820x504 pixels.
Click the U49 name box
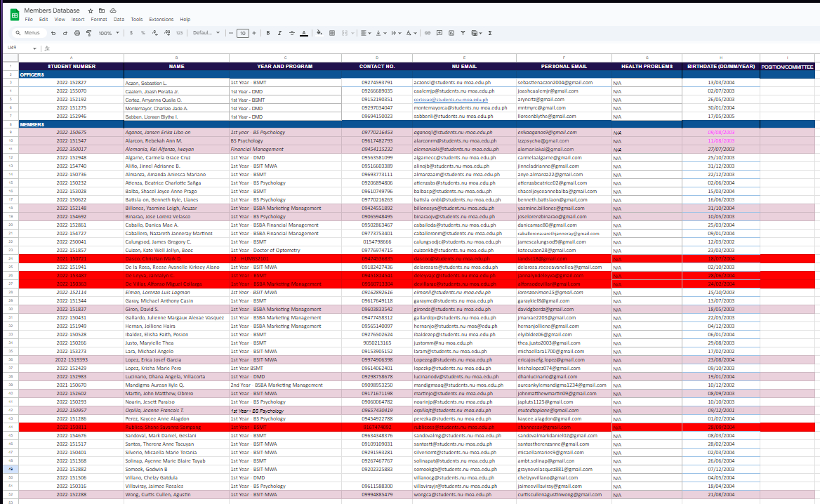(13, 48)
